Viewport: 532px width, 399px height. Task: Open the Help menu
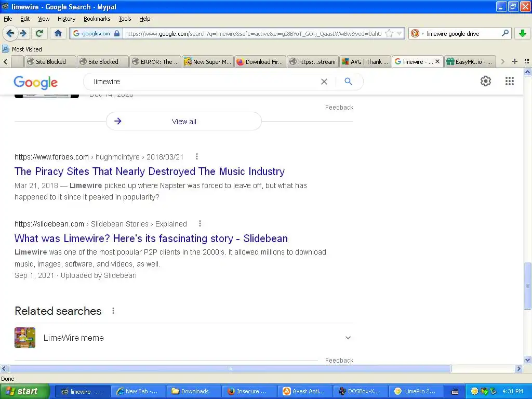(144, 19)
